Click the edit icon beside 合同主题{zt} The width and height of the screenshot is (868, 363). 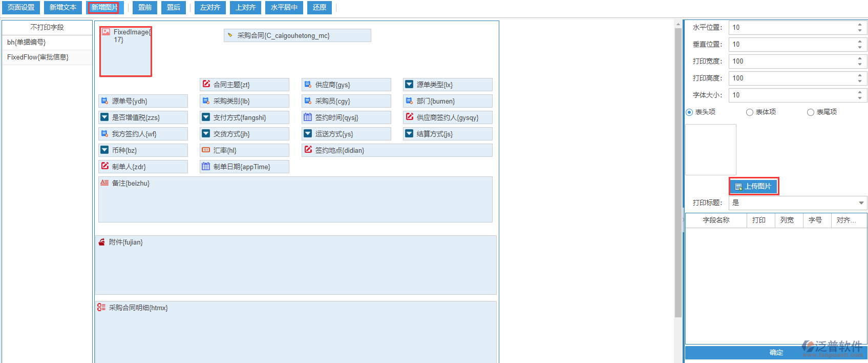[x=206, y=84]
